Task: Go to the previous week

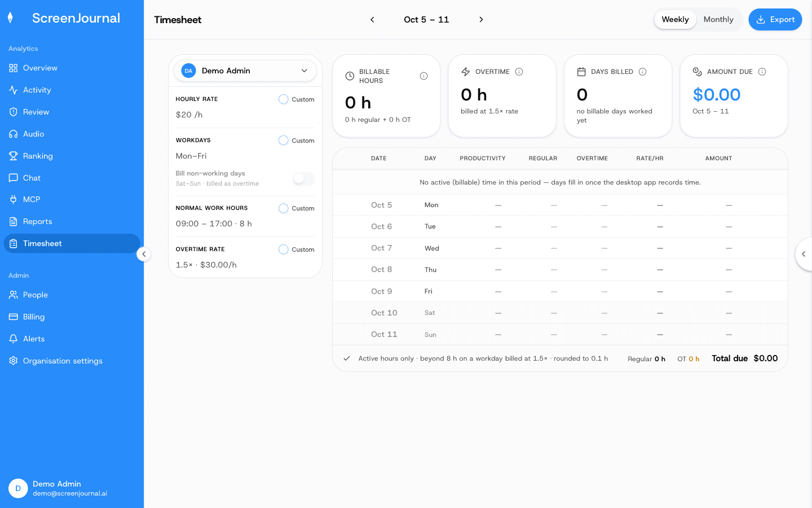Action: click(x=372, y=20)
